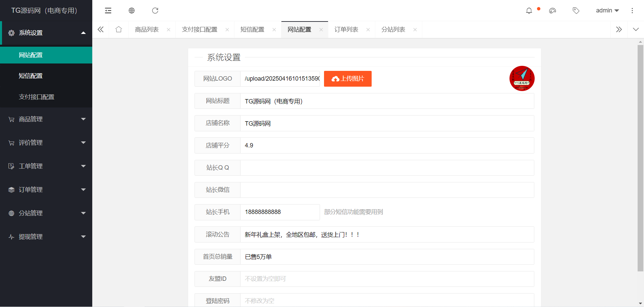Switch to the 订单列表 tab

[346, 30]
